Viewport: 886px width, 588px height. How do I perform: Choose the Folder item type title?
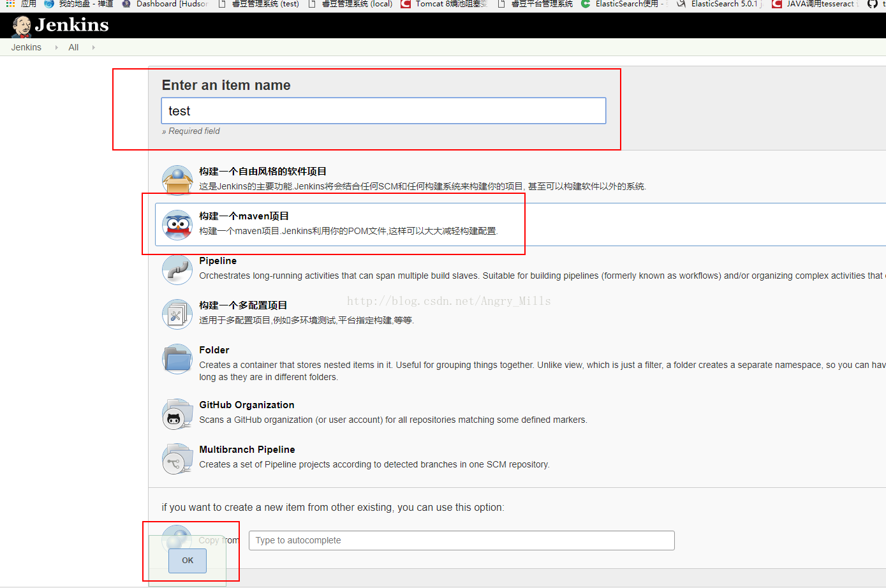click(214, 350)
